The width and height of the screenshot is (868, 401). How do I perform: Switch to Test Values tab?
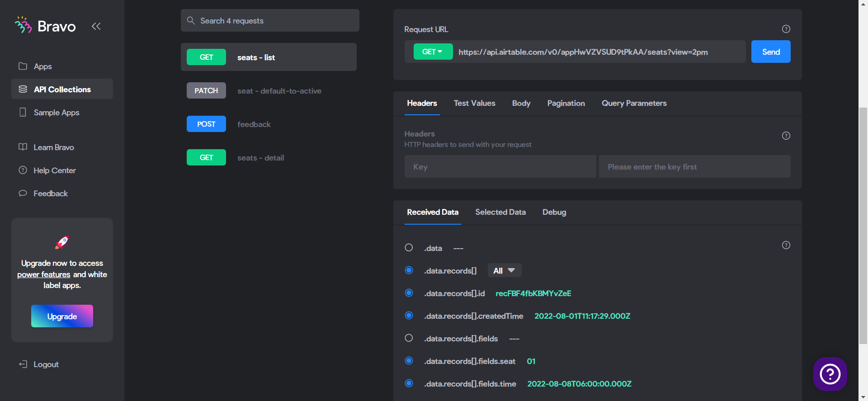[474, 103]
